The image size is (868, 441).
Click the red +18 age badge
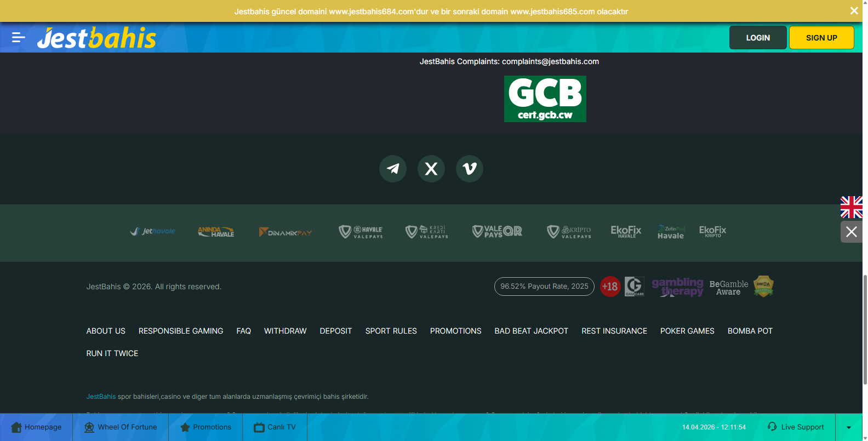[610, 287]
